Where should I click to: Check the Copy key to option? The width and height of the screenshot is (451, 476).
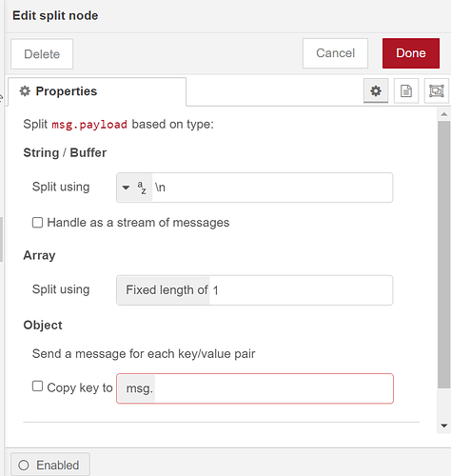tap(37, 387)
